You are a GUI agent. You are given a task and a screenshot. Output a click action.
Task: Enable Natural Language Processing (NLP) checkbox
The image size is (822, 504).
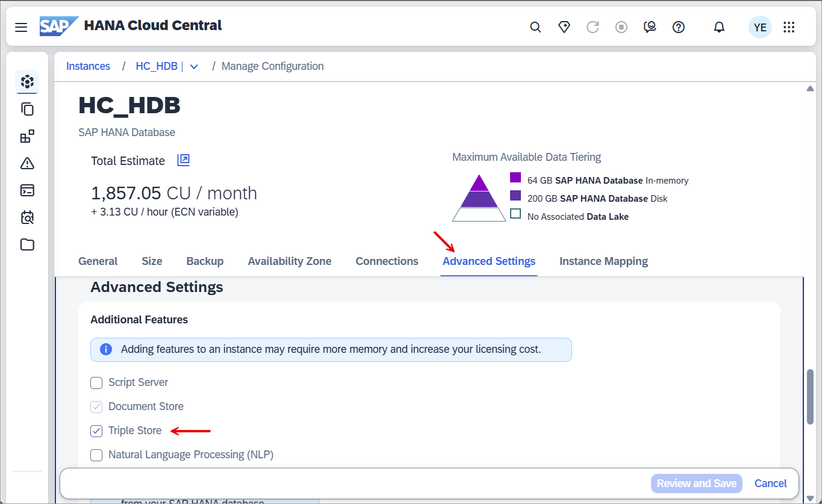click(96, 455)
